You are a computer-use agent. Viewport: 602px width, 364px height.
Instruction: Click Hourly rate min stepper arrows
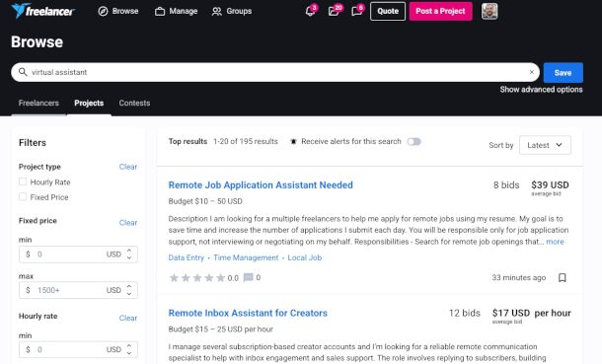tap(129, 349)
